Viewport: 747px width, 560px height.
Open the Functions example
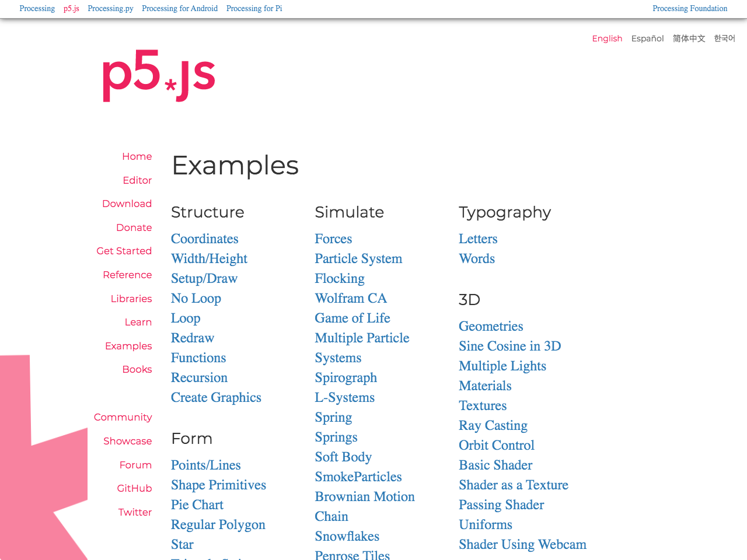coord(198,358)
